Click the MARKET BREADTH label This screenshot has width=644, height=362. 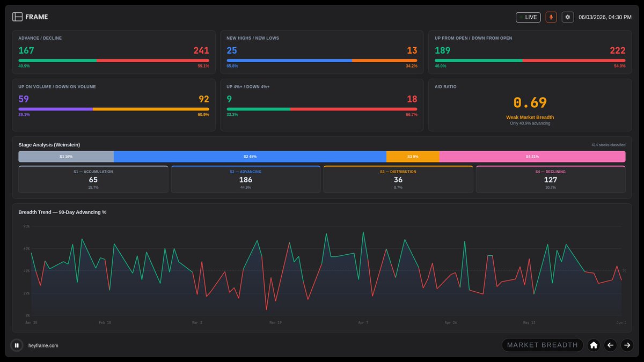pos(543,345)
